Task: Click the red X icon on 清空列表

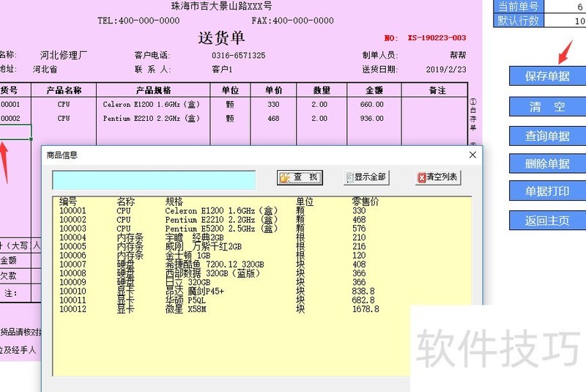Action: (x=422, y=177)
